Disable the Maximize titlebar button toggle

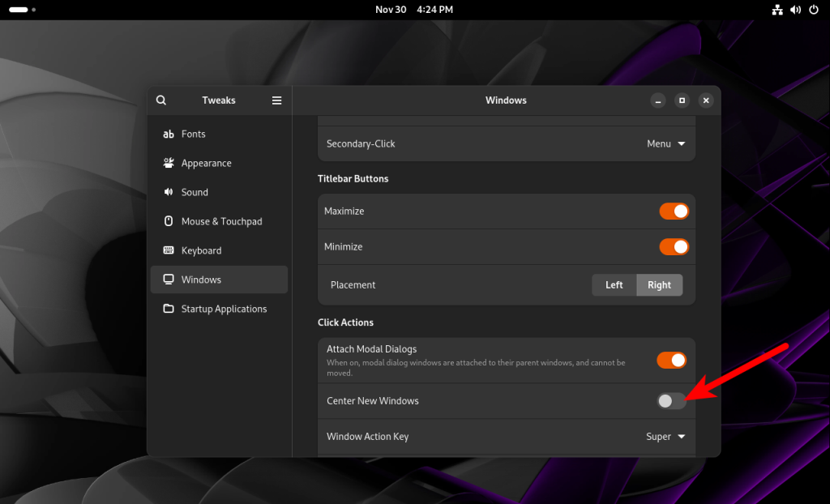tap(674, 211)
